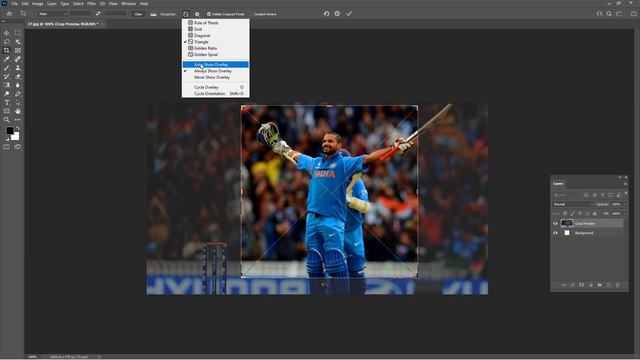The image size is (640, 360).
Task: Select the Clone Stamp tool
Action: tap(18, 68)
